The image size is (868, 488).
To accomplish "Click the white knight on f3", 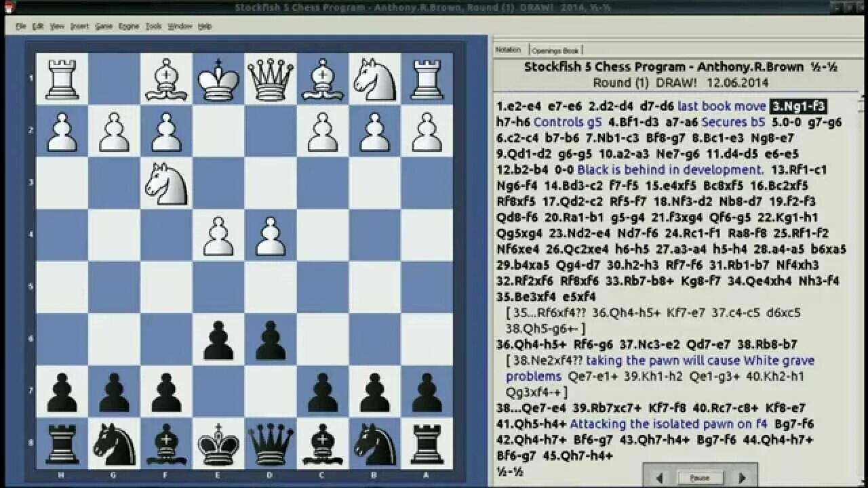I will tap(166, 183).
